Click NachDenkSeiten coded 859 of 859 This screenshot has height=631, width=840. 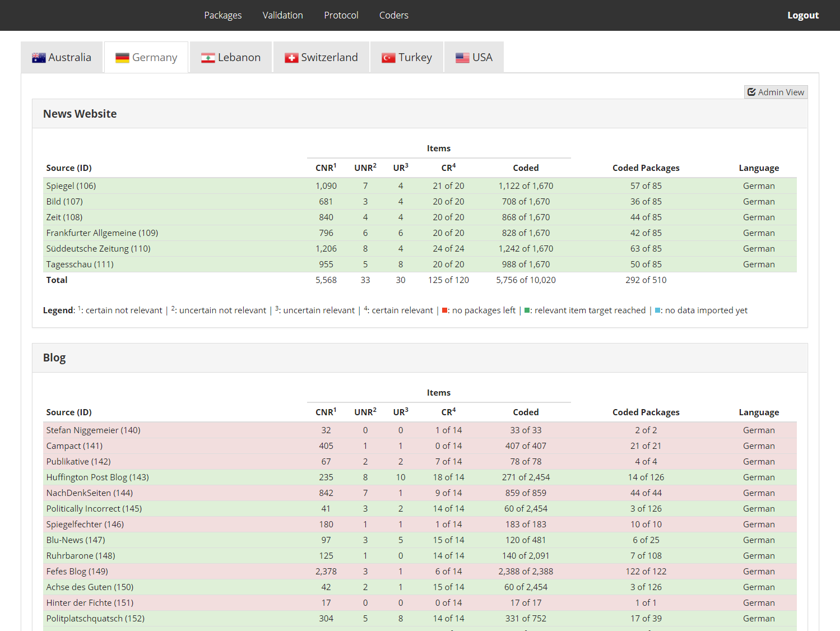coord(526,493)
